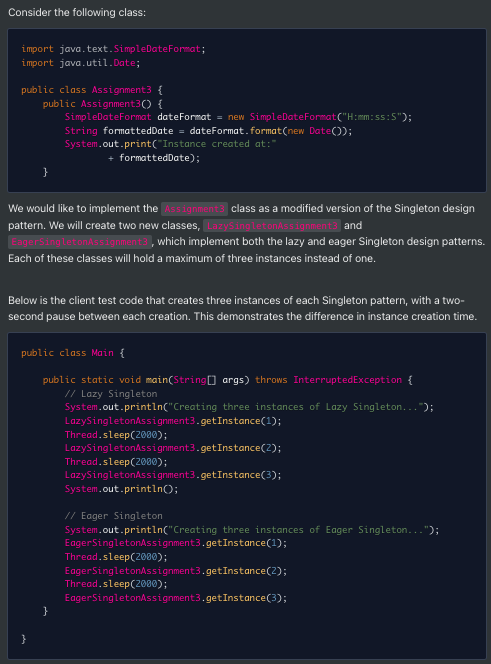
Task: Click the 'Consider the following class:' heading text
Action: [x=77, y=13]
